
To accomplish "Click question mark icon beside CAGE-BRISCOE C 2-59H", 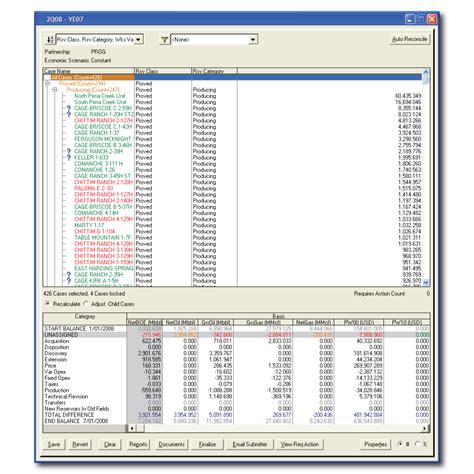I will coord(69,108).
